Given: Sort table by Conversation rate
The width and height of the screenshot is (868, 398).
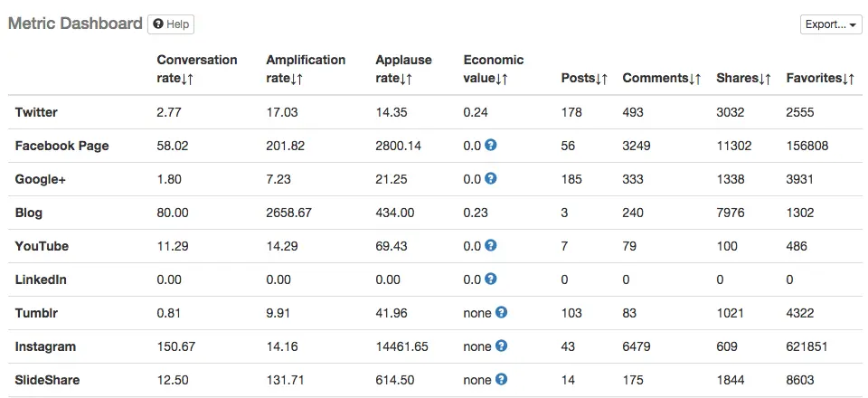Looking at the screenshot, I should pos(196,70).
